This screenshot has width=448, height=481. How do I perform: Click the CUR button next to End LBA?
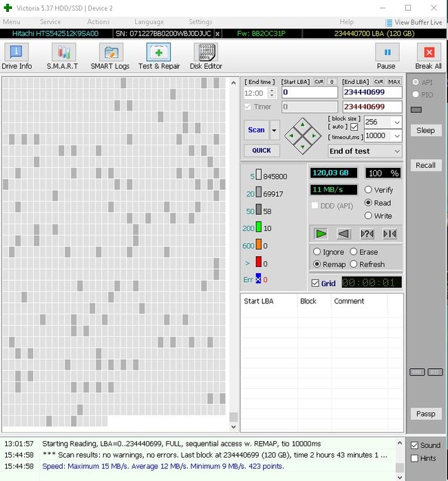[378, 82]
